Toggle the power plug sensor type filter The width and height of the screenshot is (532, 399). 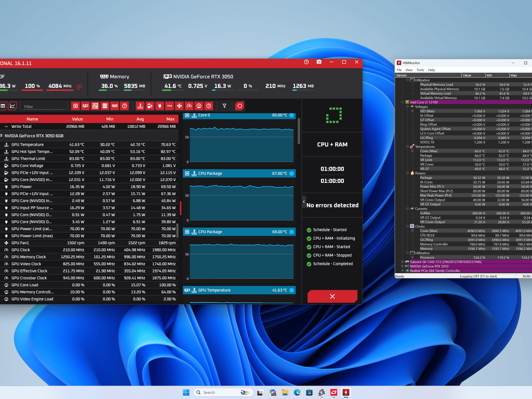[x=160, y=106]
